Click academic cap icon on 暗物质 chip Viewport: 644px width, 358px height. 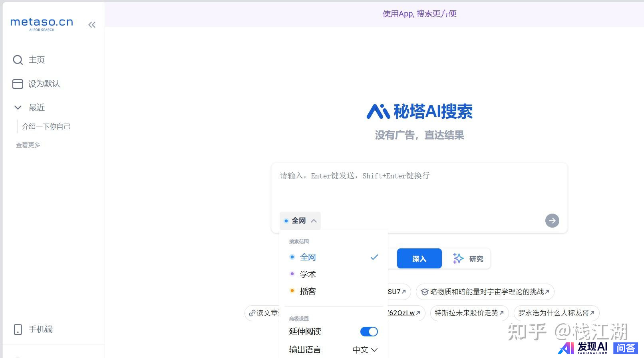pos(425,292)
